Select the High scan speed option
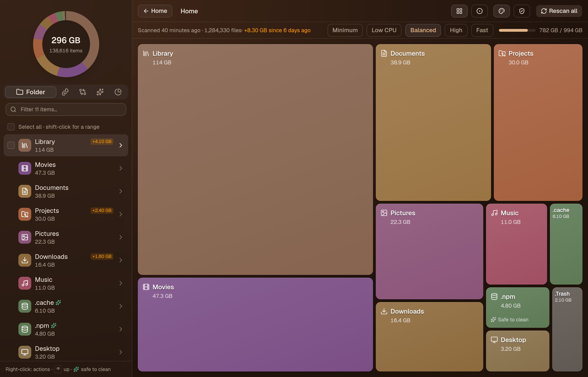This screenshot has height=377, width=588. pos(456,30)
